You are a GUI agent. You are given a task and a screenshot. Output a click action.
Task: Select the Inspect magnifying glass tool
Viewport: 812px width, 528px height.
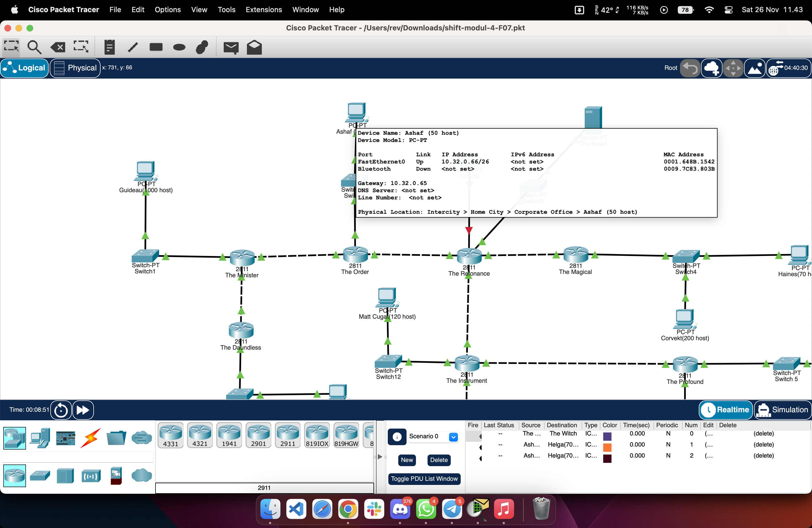[x=34, y=47]
